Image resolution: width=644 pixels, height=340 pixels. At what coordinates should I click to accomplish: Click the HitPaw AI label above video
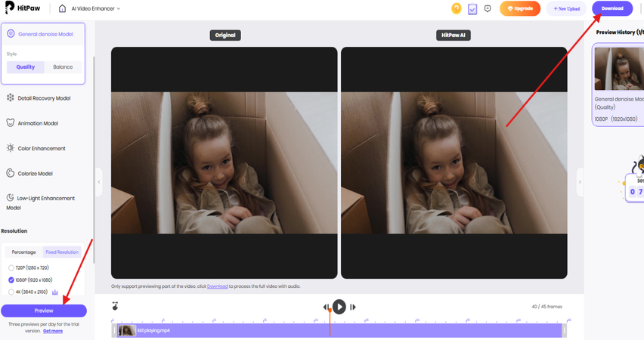click(454, 36)
